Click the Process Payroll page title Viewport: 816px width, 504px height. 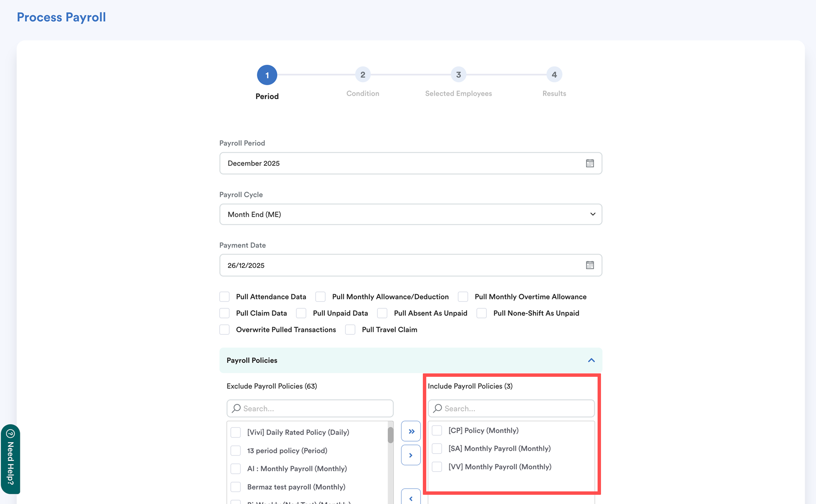coord(61,17)
